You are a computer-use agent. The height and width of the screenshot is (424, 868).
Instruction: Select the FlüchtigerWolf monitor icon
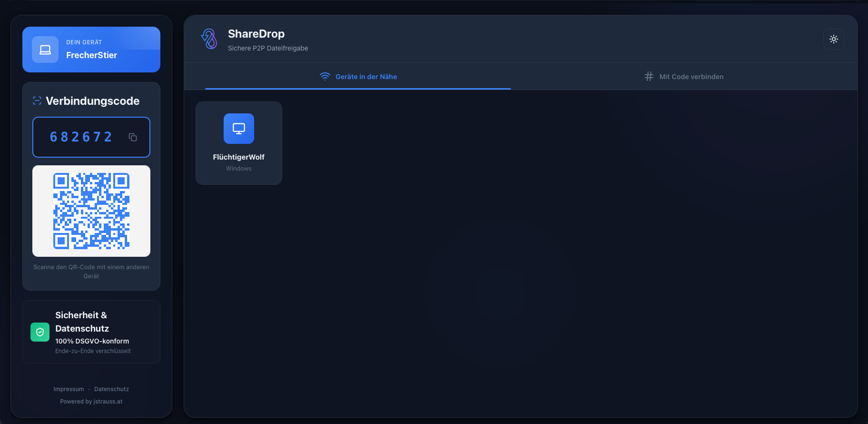coord(239,129)
